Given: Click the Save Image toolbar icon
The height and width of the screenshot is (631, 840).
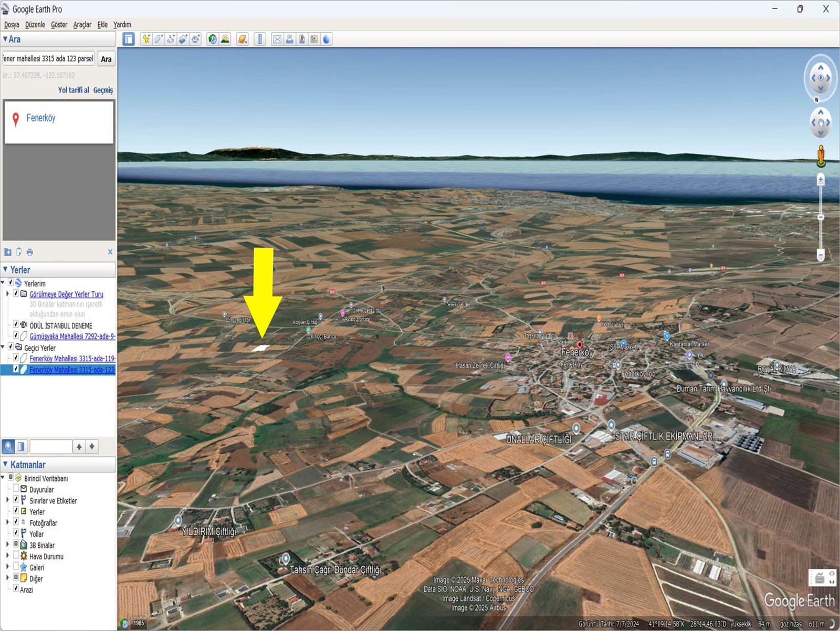Looking at the screenshot, I should 302,39.
